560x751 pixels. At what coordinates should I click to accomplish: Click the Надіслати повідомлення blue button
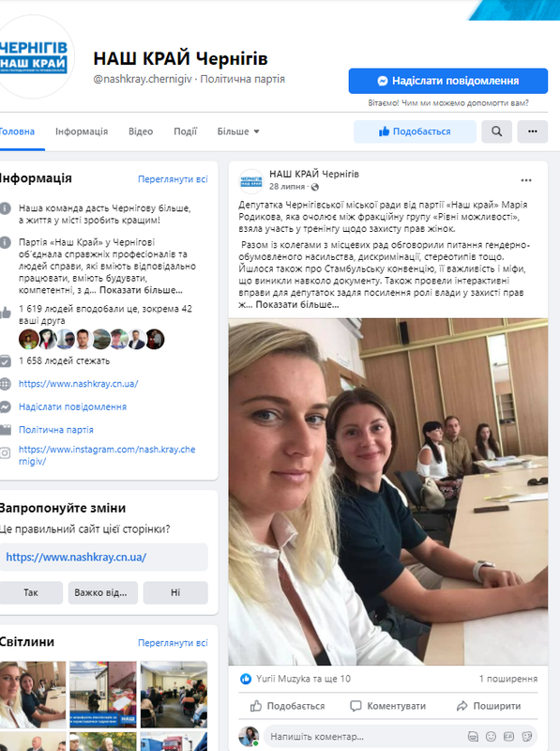click(448, 81)
